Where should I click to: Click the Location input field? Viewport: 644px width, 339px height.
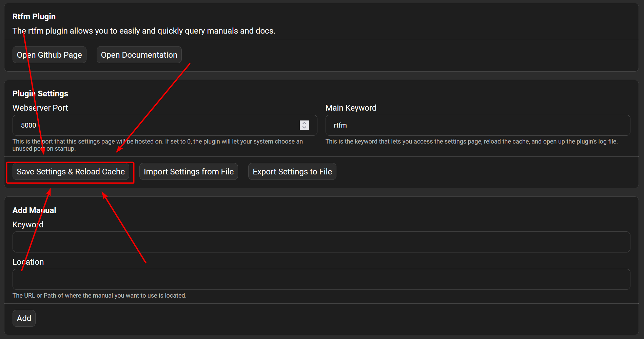click(x=321, y=279)
